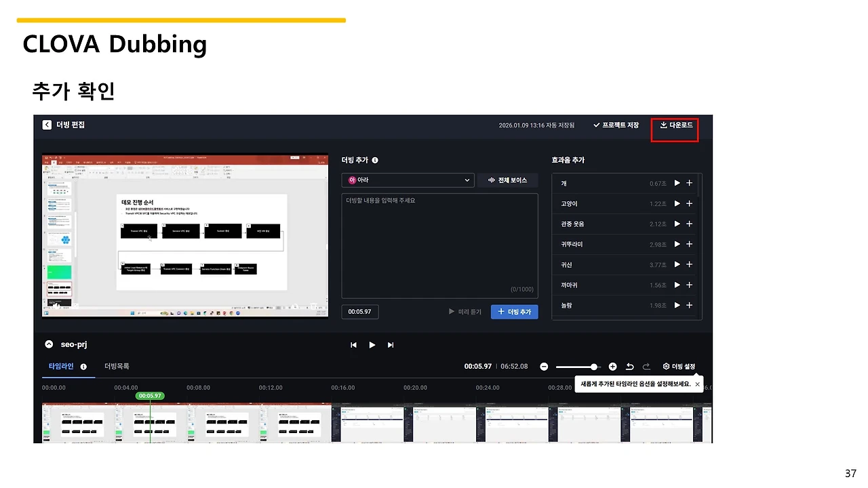Skip to the previous item in playback

353,345
